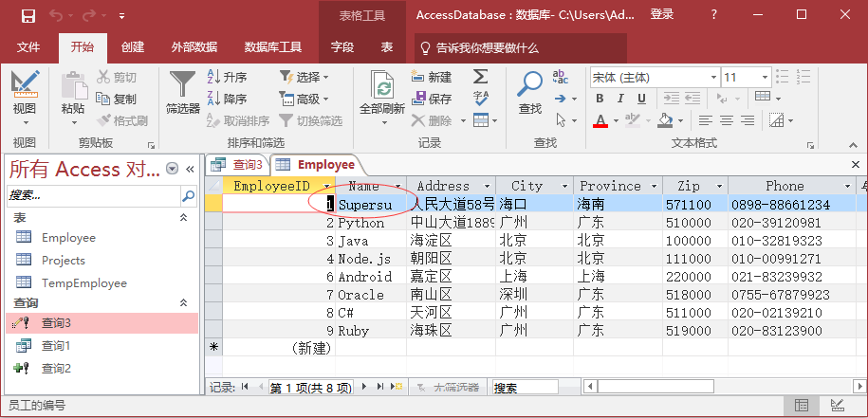Switch to the 创建 ribbon tab
Image resolution: width=868 pixels, height=418 pixels.
[x=133, y=47]
